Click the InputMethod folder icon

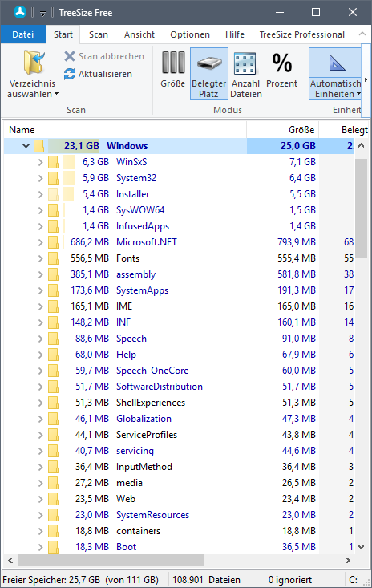click(x=53, y=467)
